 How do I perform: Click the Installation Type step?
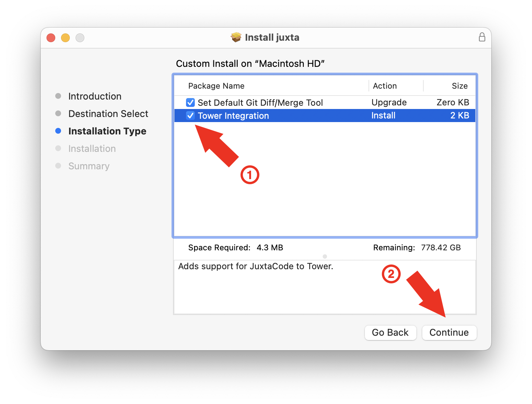tap(107, 131)
